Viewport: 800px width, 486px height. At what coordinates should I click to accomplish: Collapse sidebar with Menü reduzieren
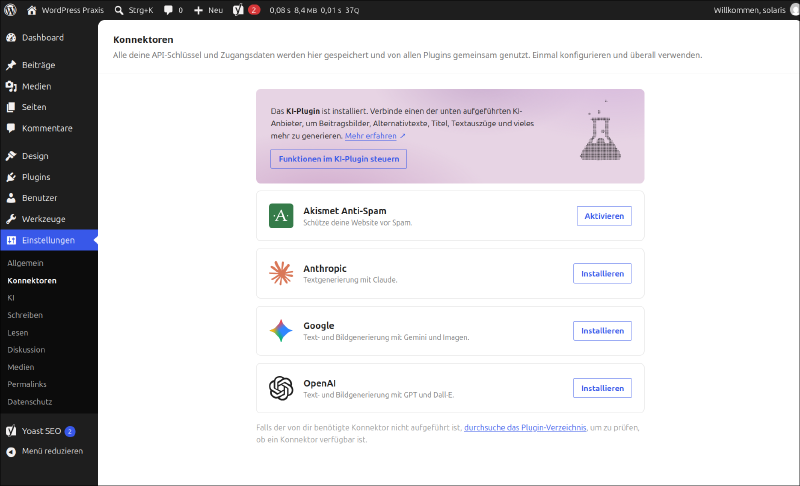44,451
